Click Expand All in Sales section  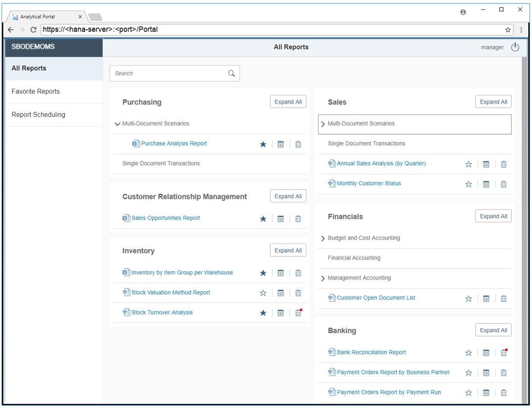(494, 102)
